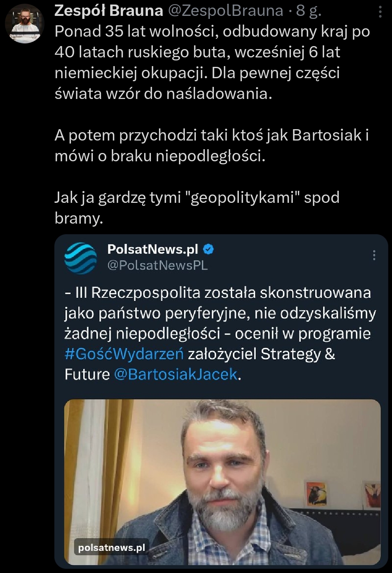Click the "8 g." tweet timestamp
This screenshot has width=392, height=573.
pyautogui.click(x=309, y=11)
